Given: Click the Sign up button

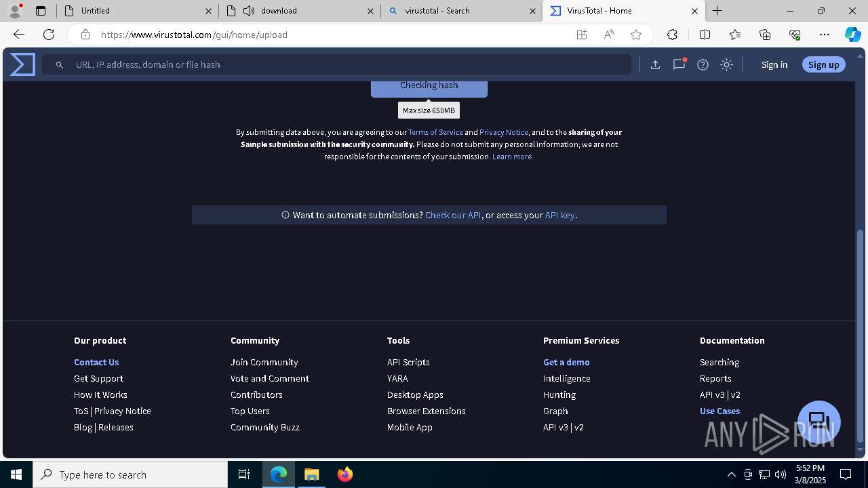Looking at the screenshot, I should 824,64.
